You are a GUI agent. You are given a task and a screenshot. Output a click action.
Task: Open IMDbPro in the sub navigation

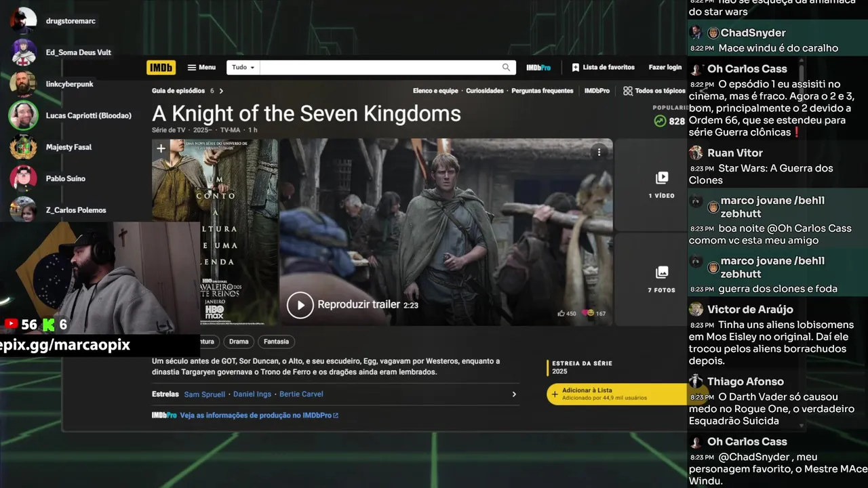597,91
